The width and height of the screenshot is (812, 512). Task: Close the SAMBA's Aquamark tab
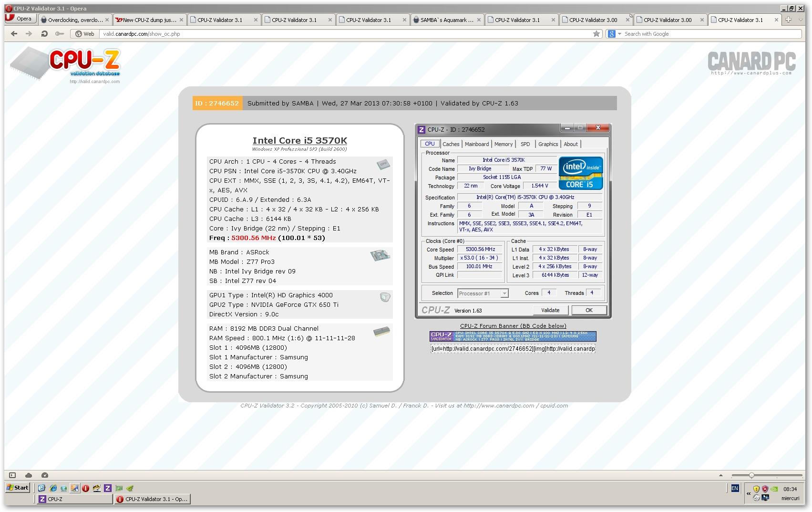click(479, 20)
